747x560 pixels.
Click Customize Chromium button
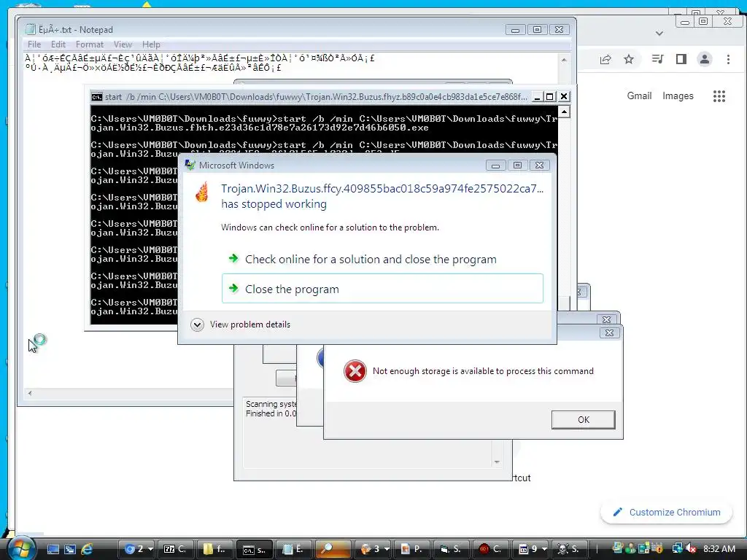pos(666,513)
